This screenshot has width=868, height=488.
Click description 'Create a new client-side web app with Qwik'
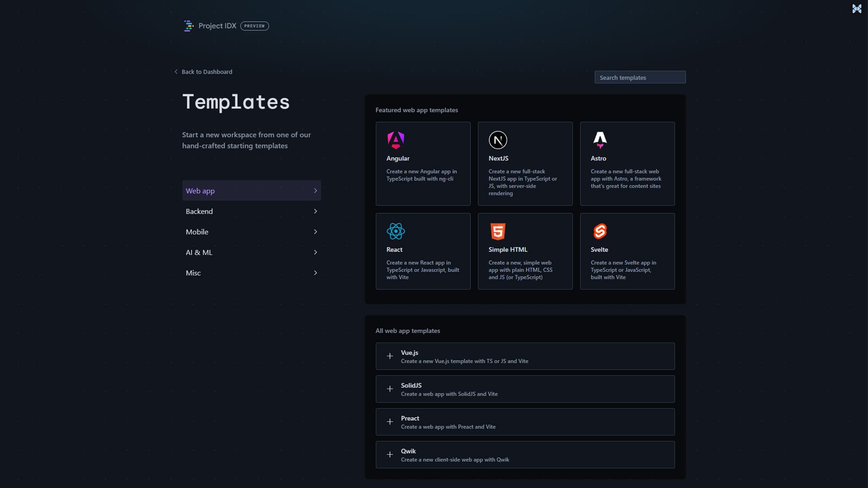click(455, 460)
